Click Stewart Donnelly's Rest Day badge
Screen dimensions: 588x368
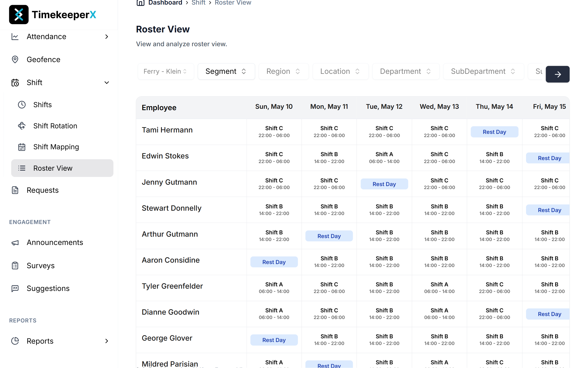point(548,210)
